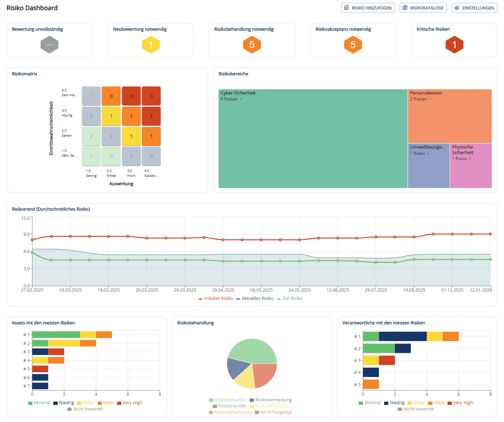
Task: Toggle the "Ziel Risiko" legend entry
Action: (x=290, y=298)
